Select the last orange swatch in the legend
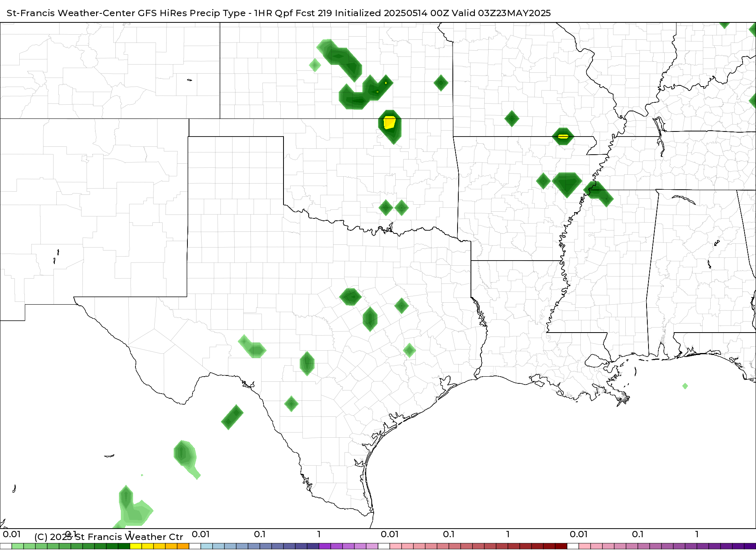 [x=183, y=546]
